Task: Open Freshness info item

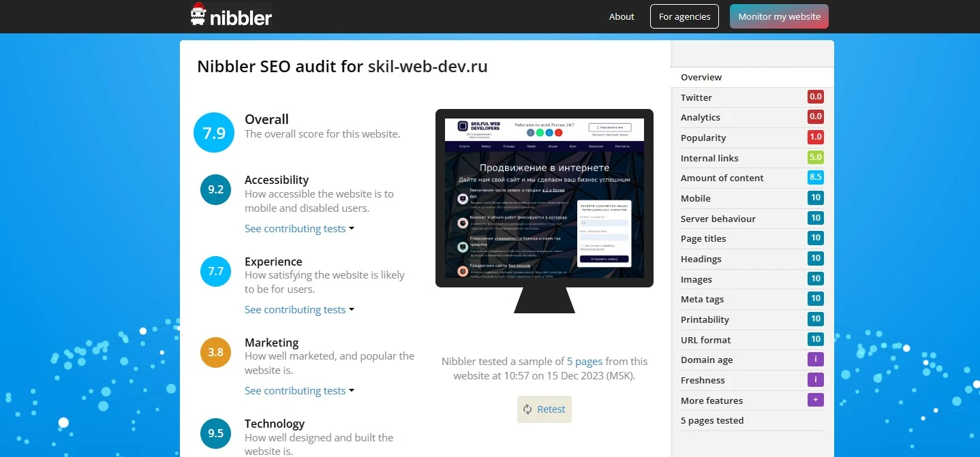Action: [752, 380]
